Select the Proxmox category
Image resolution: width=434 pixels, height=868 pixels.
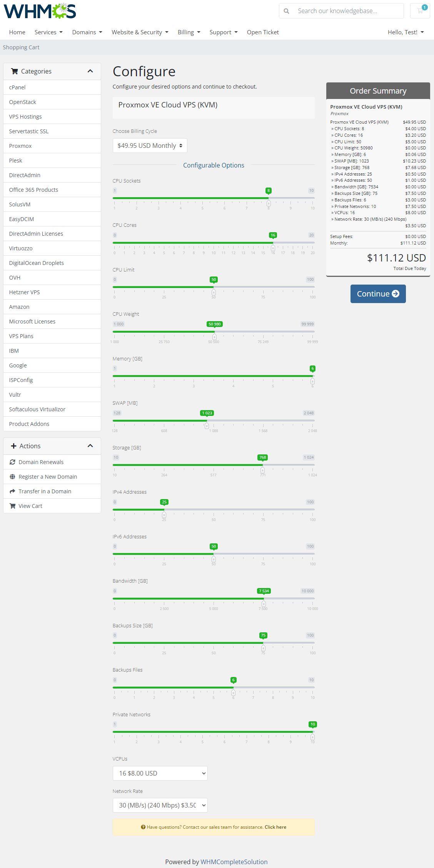52,146
